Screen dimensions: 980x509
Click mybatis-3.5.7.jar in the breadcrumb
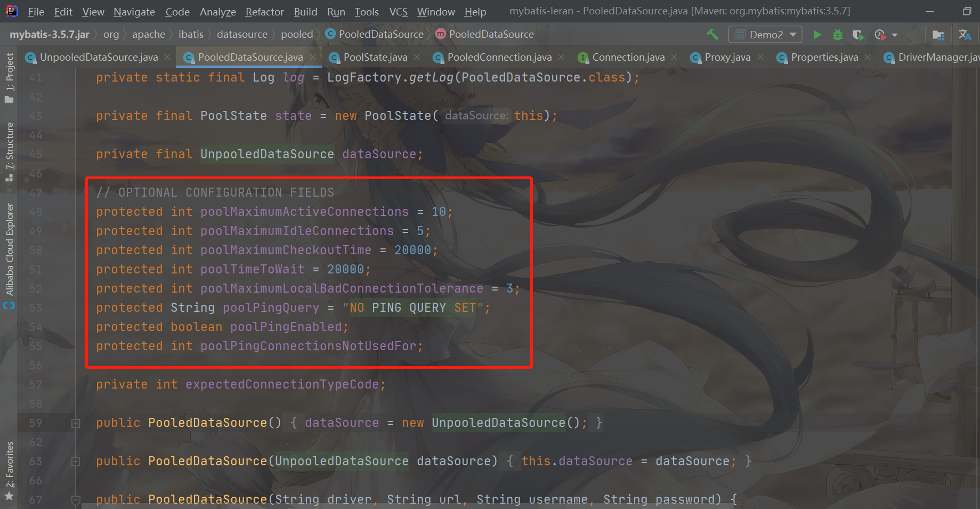click(x=50, y=35)
